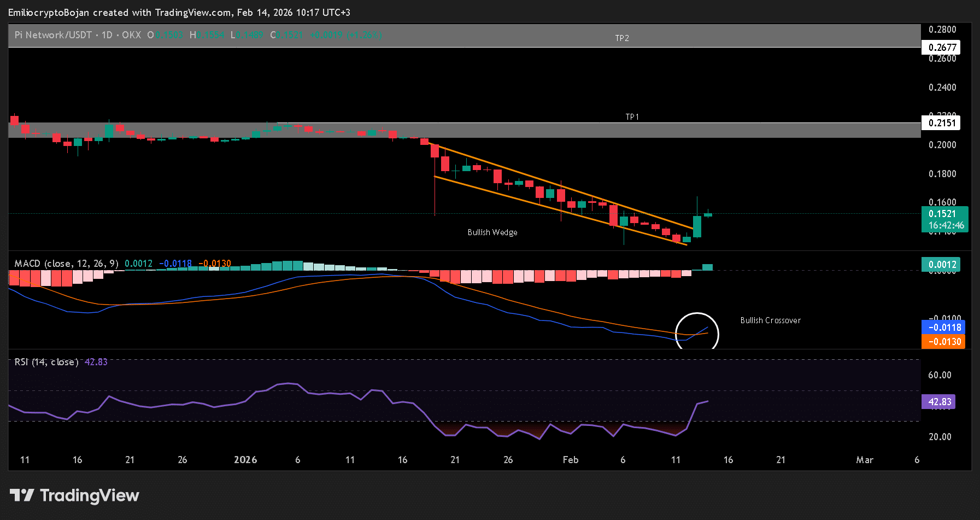
Task: Click the green 0.0012 histogram value tag
Action: pos(941,265)
